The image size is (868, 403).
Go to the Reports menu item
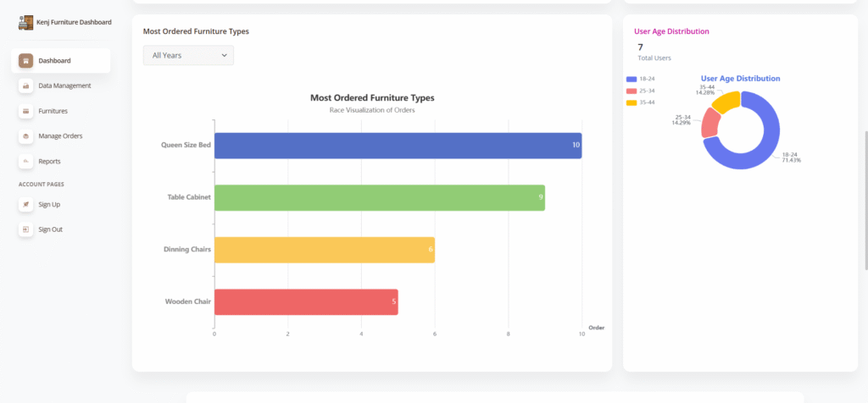coord(50,161)
